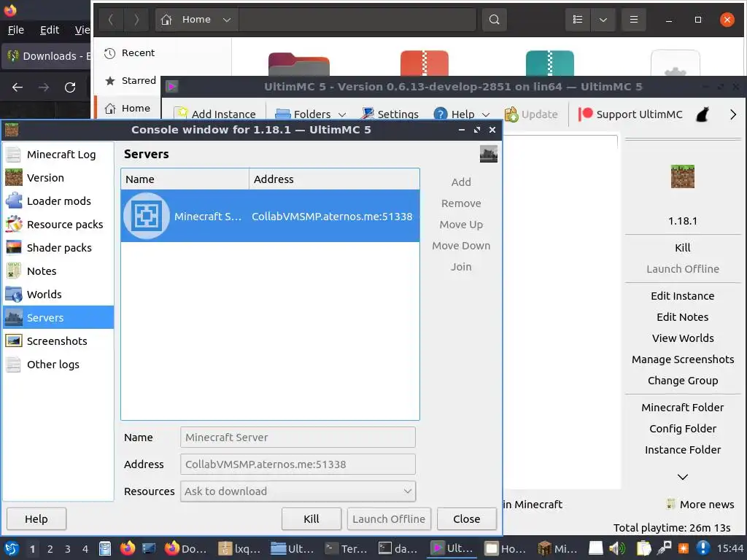Click the Move Up button
This screenshot has width=747, height=560.
coord(461,225)
